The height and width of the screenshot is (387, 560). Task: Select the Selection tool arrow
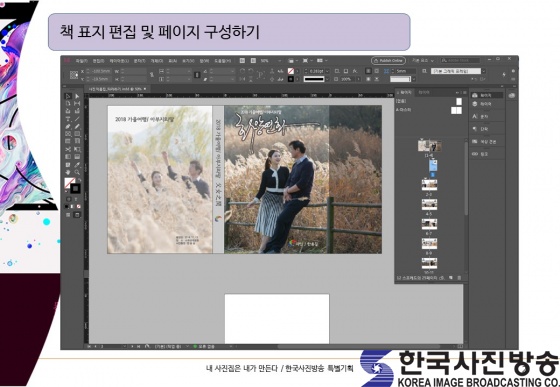click(x=68, y=96)
